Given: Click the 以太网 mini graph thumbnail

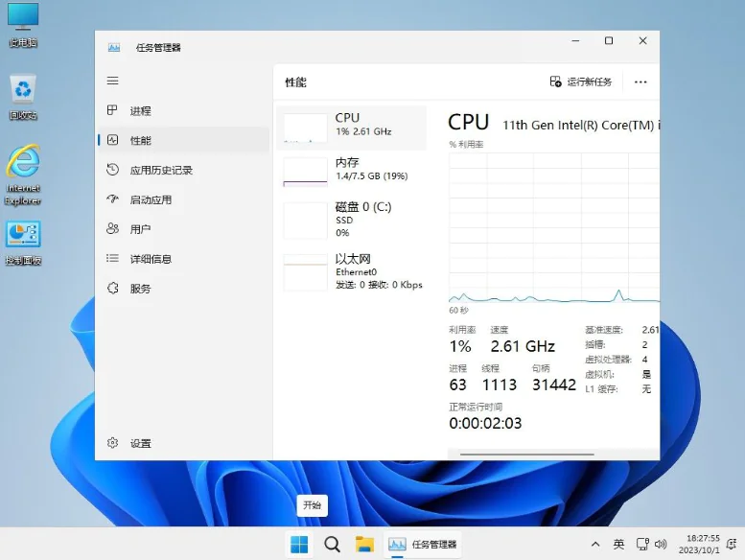Looking at the screenshot, I should pos(306,272).
